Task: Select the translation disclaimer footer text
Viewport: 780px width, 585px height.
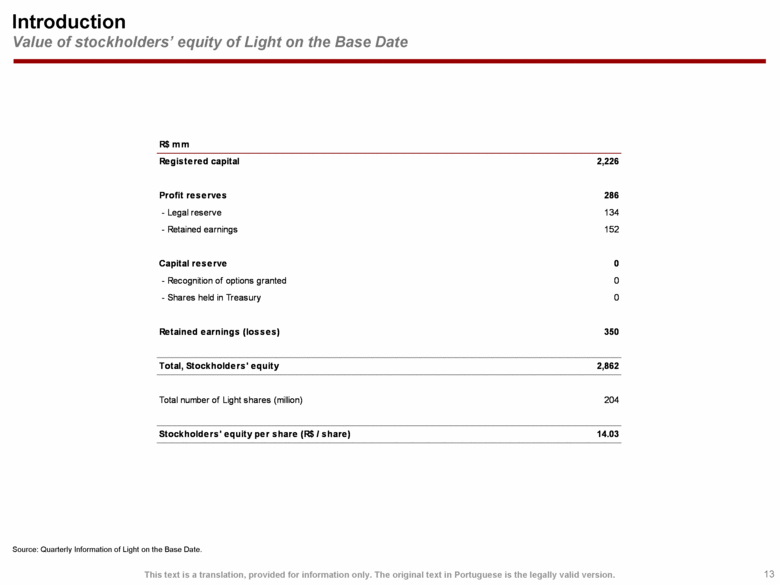Action: pos(380,575)
